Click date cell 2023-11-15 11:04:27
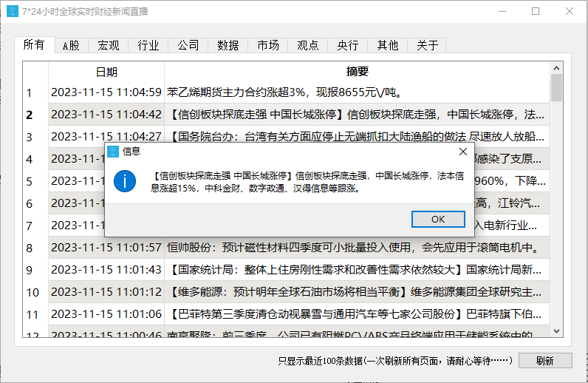This screenshot has height=383, width=588. click(106, 137)
